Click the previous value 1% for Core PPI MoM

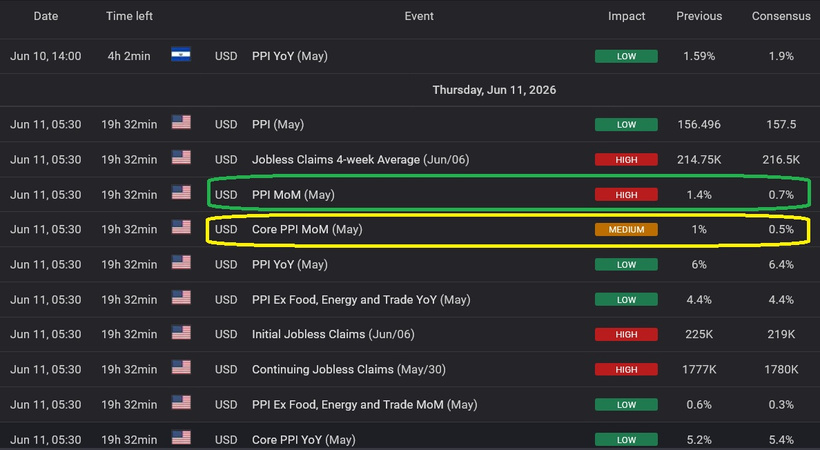coord(699,229)
